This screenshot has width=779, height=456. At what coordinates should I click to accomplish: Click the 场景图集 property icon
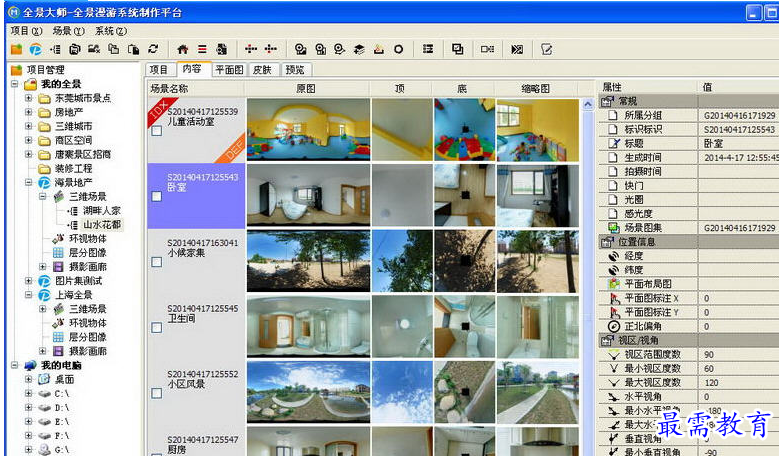[614, 228]
